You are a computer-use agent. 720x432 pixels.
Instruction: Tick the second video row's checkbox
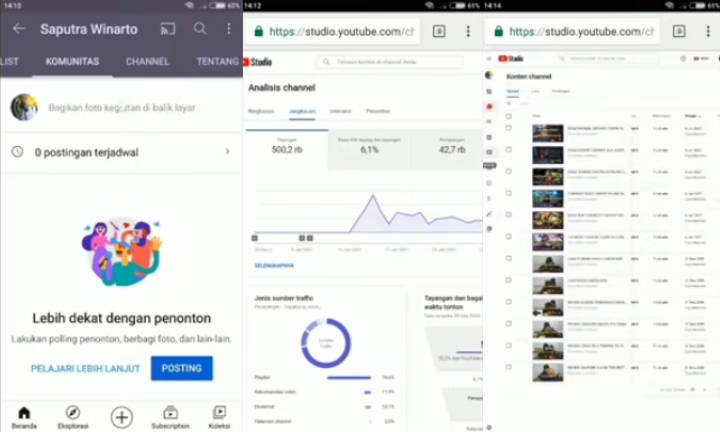pyautogui.click(x=509, y=150)
